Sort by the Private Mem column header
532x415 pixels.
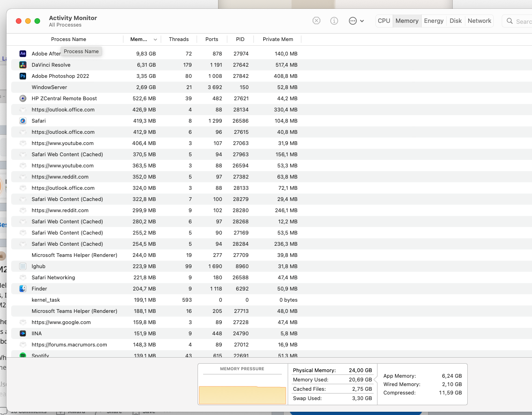pyautogui.click(x=278, y=39)
